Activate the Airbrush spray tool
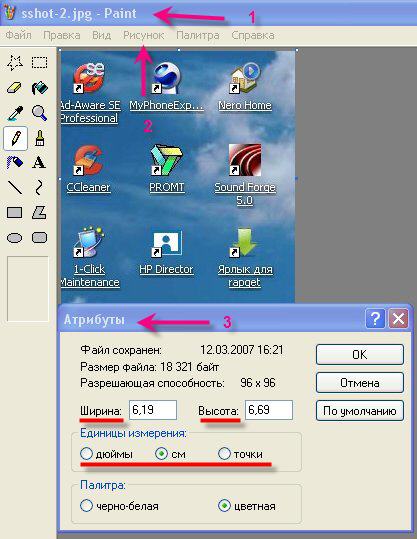 coord(15,162)
